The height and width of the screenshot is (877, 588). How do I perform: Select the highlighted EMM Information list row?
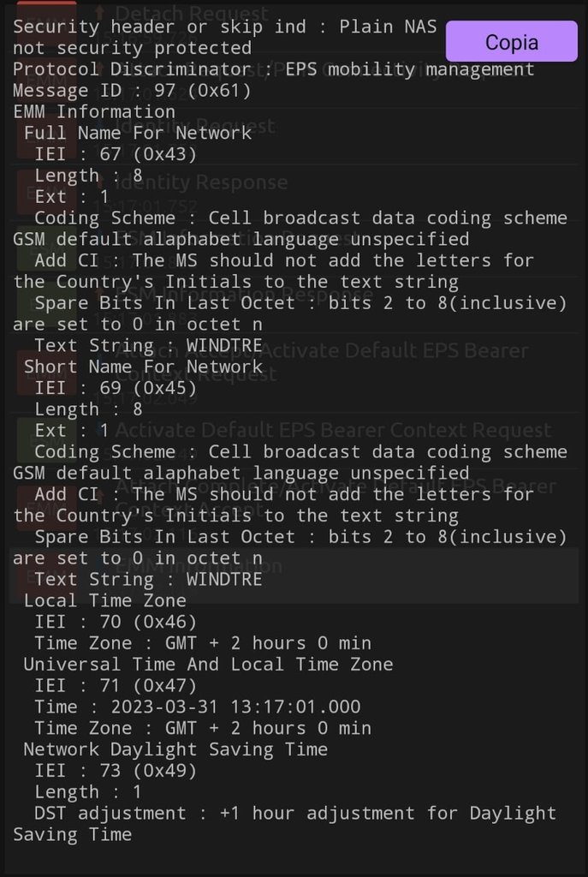pos(294,576)
